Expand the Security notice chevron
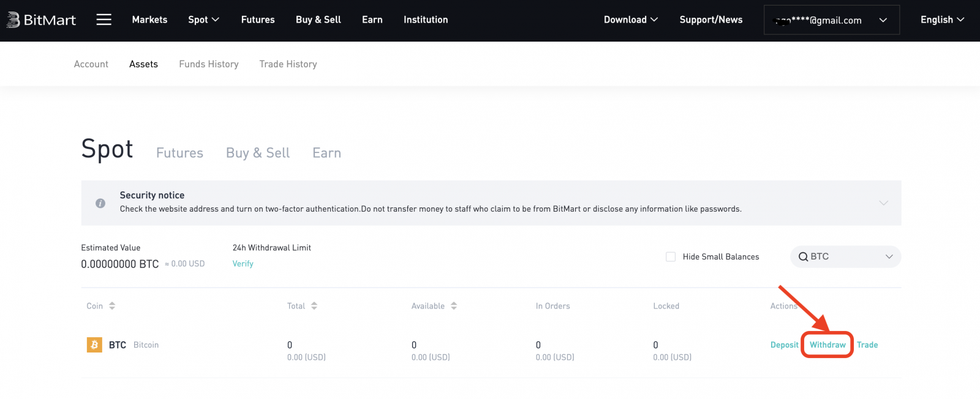The width and height of the screenshot is (980, 399). click(883, 203)
